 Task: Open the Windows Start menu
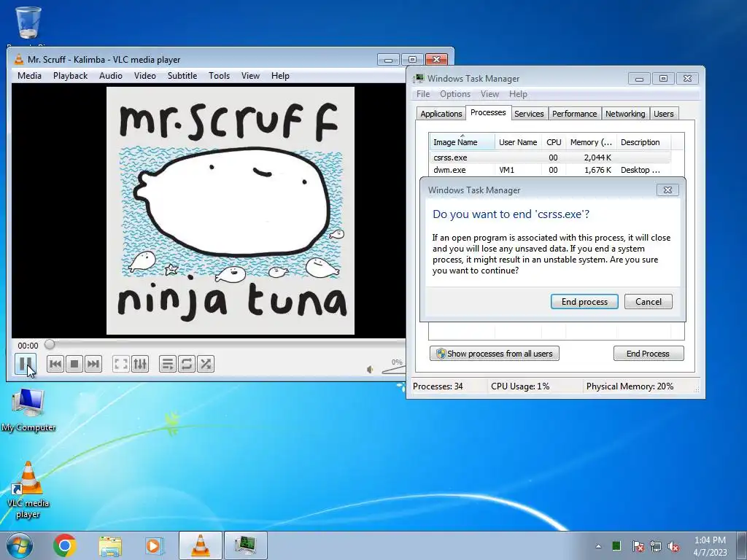(20, 545)
